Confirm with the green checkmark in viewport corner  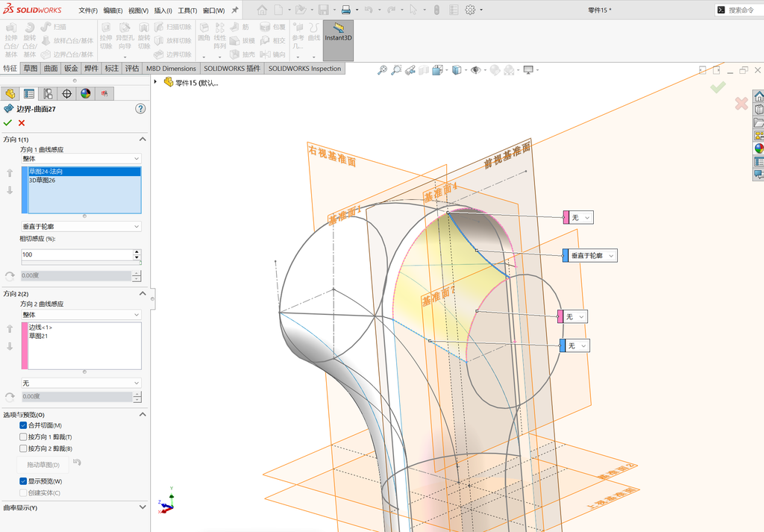[718, 87]
